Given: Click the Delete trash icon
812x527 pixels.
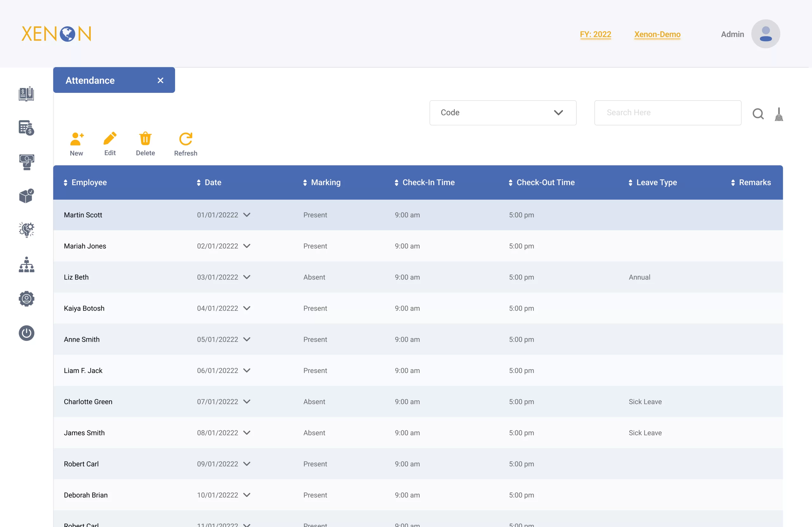Looking at the screenshot, I should coord(145,139).
